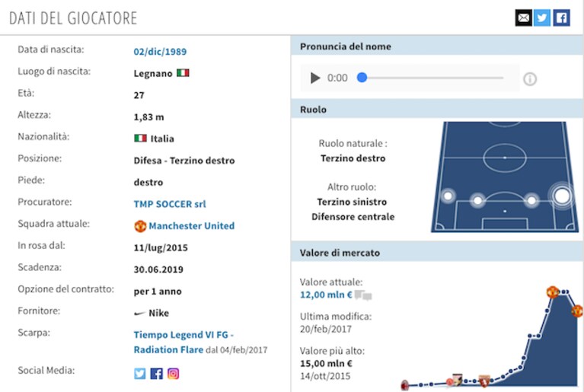Screen dimensions: 584x392
Task: Open market value discussion speech bubbles icon
Action: [363, 295]
